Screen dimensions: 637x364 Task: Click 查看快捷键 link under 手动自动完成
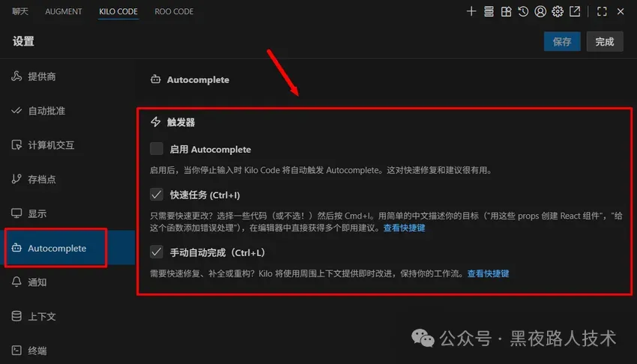pos(488,273)
